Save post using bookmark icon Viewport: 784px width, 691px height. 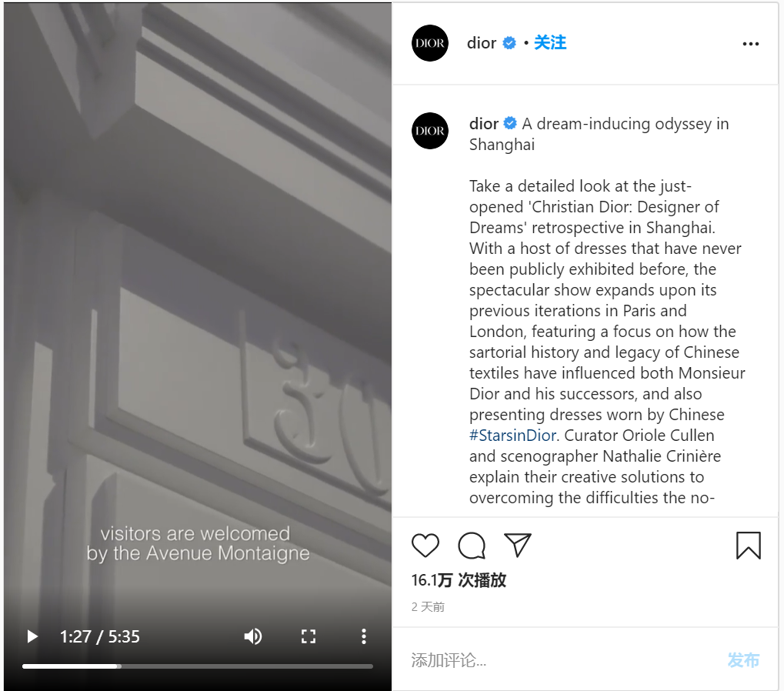coord(748,545)
